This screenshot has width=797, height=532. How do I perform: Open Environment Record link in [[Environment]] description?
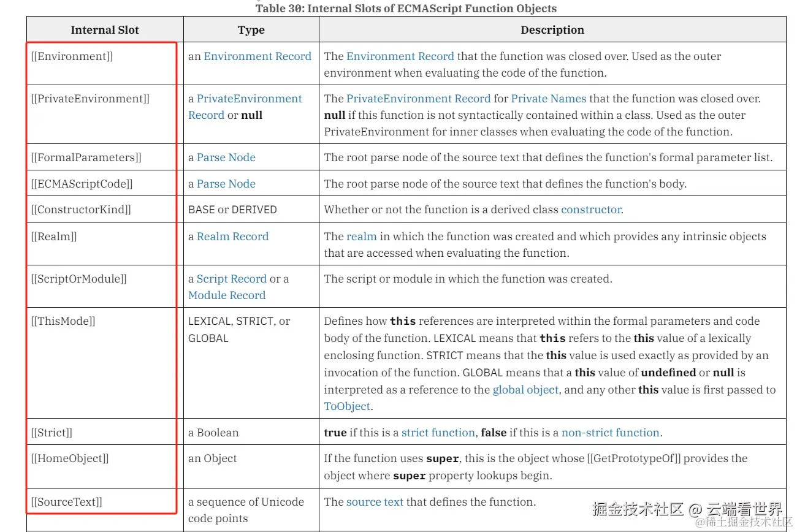click(x=400, y=56)
